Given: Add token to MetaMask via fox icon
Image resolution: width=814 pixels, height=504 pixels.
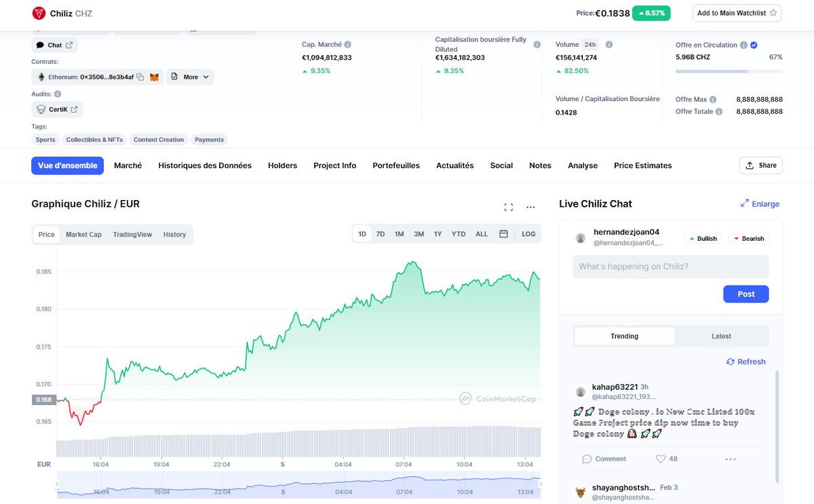Looking at the screenshot, I should 155,77.
